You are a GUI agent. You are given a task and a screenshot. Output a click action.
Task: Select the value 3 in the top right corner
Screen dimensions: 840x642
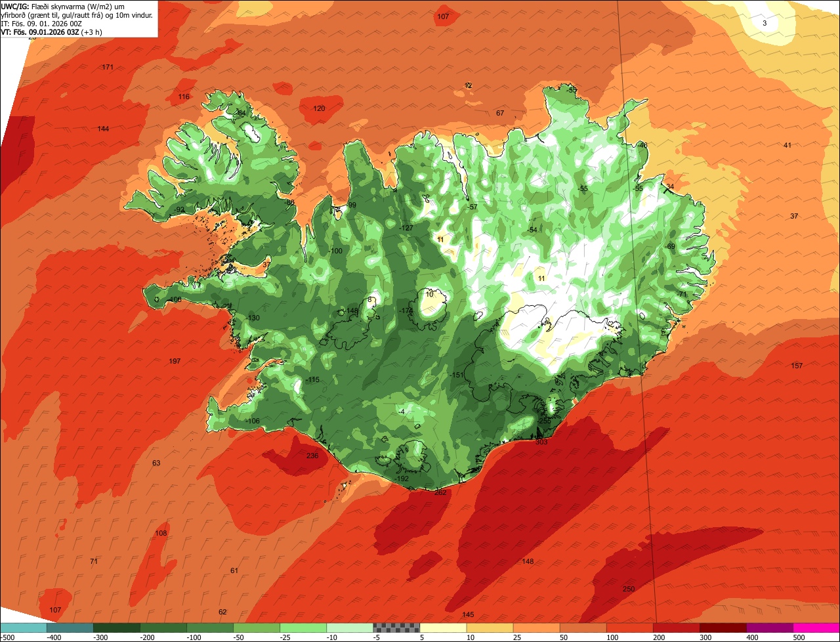point(765,24)
